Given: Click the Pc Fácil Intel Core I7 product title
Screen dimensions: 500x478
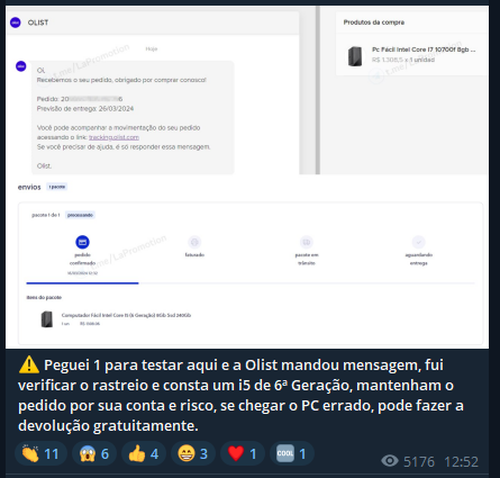Looking at the screenshot, I should pos(424,49).
